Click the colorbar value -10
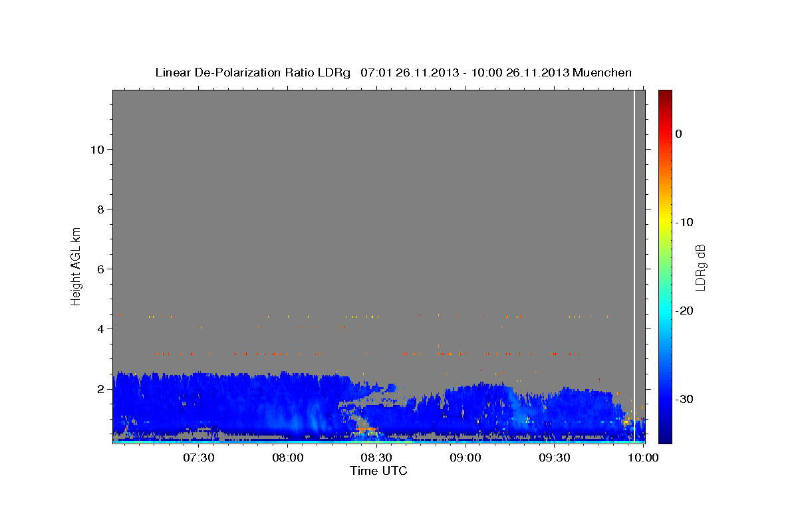Image resolution: width=798 pixels, height=532 pixels. [684, 222]
